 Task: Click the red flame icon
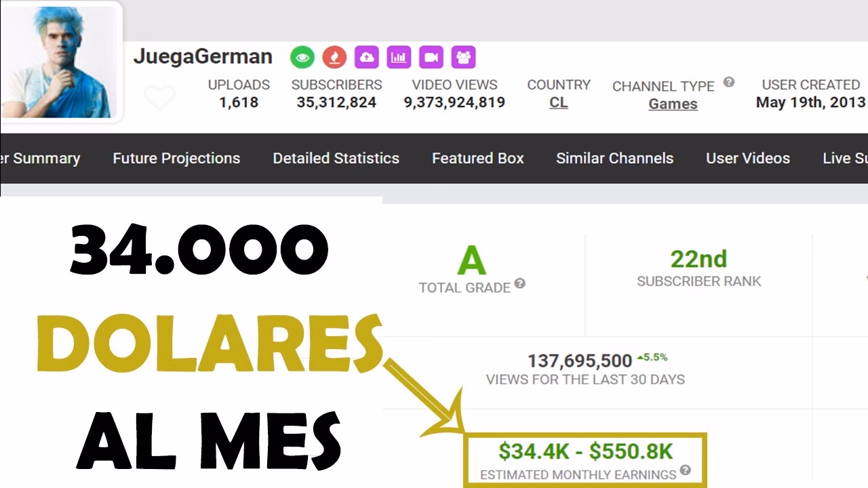(x=334, y=58)
